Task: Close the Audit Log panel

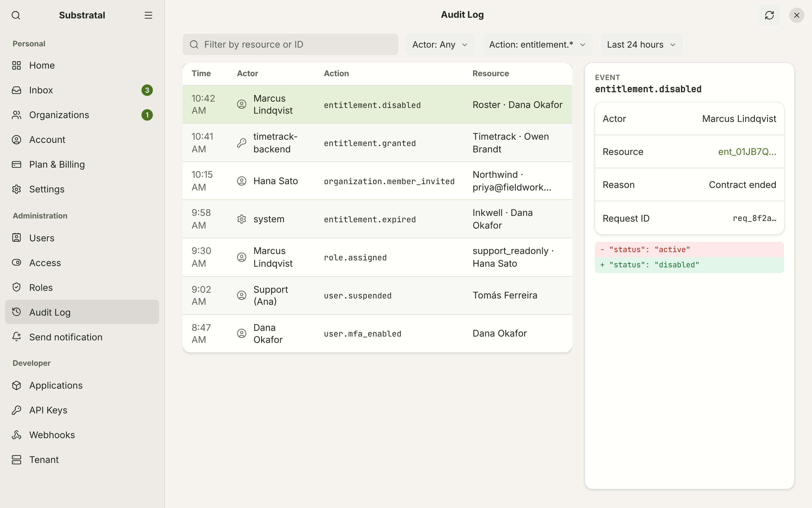Action: [796, 16]
